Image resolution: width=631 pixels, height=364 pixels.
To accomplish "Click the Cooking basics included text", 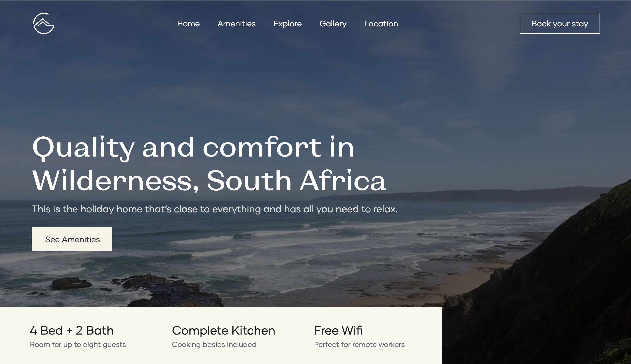I will pos(214,345).
